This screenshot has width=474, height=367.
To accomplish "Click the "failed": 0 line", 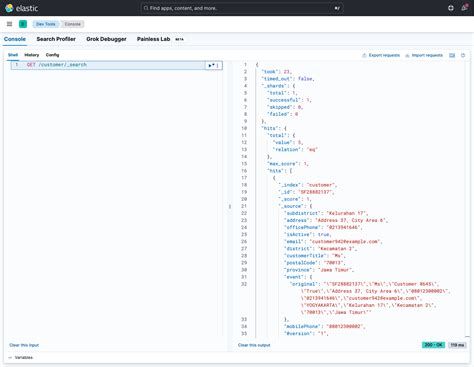I will pos(282,114).
